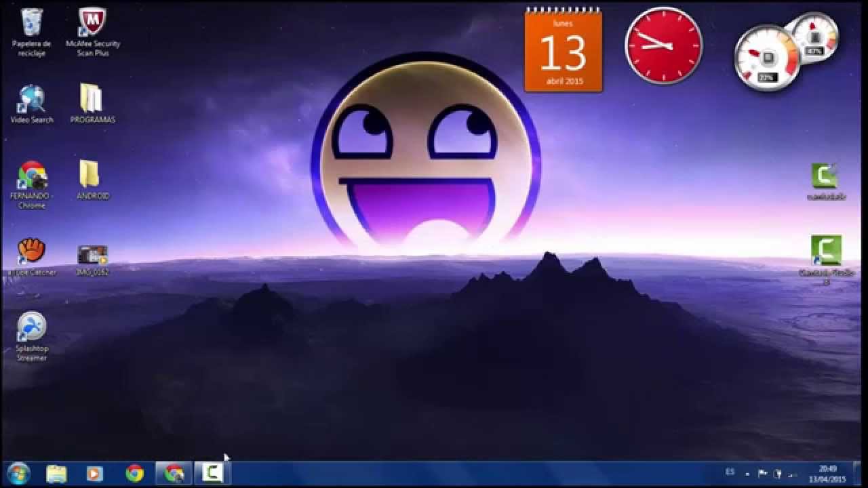Open the taskbar clock showing 20:49
Image resolution: width=868 pixels, height=488 pixels.
pyautogui.click(x=827, y=474)
